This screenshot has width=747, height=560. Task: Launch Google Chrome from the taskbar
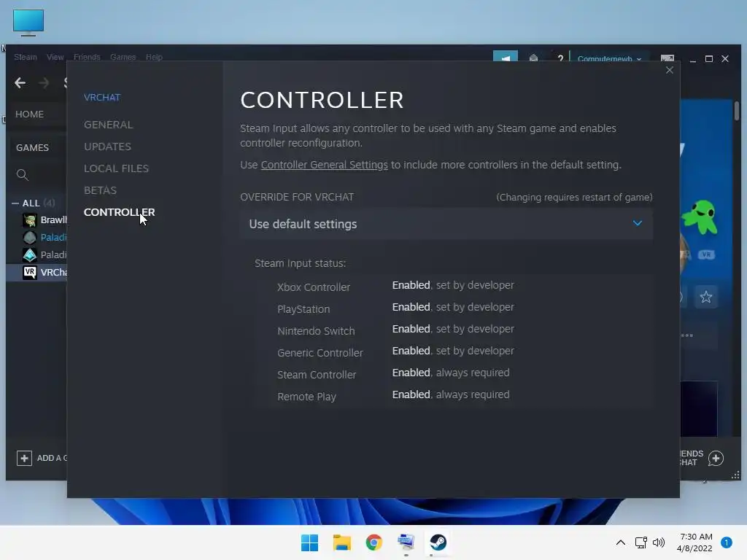374,542
